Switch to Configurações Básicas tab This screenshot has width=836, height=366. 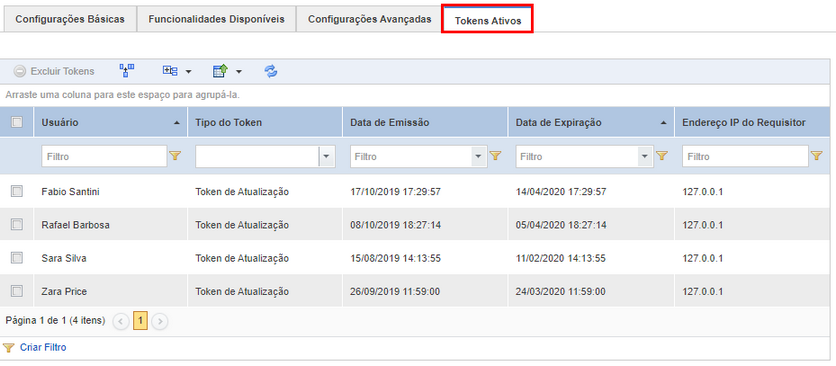70,19
